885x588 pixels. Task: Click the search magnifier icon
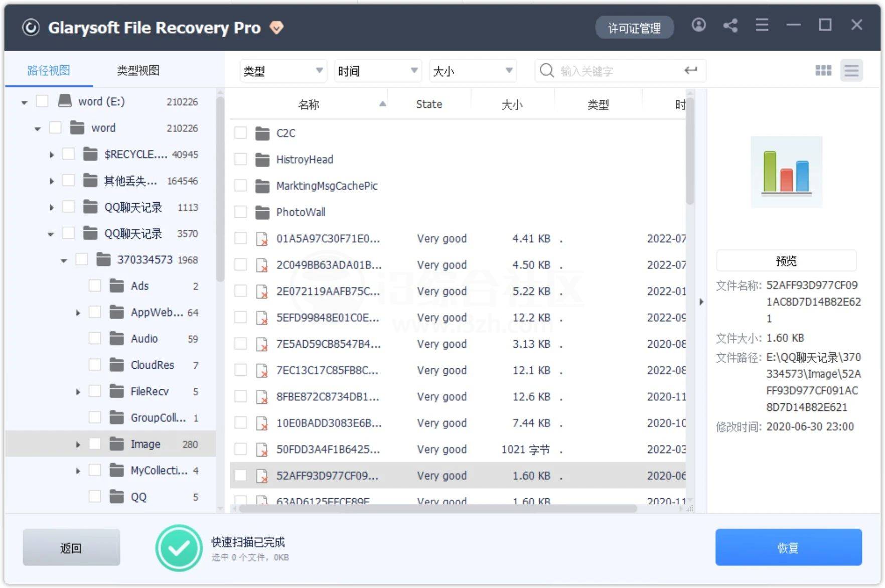(546, 71)
